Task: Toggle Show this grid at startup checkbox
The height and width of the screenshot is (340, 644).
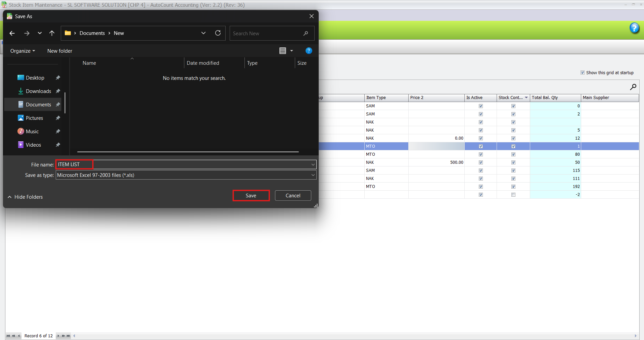Action: click(583, 72)
